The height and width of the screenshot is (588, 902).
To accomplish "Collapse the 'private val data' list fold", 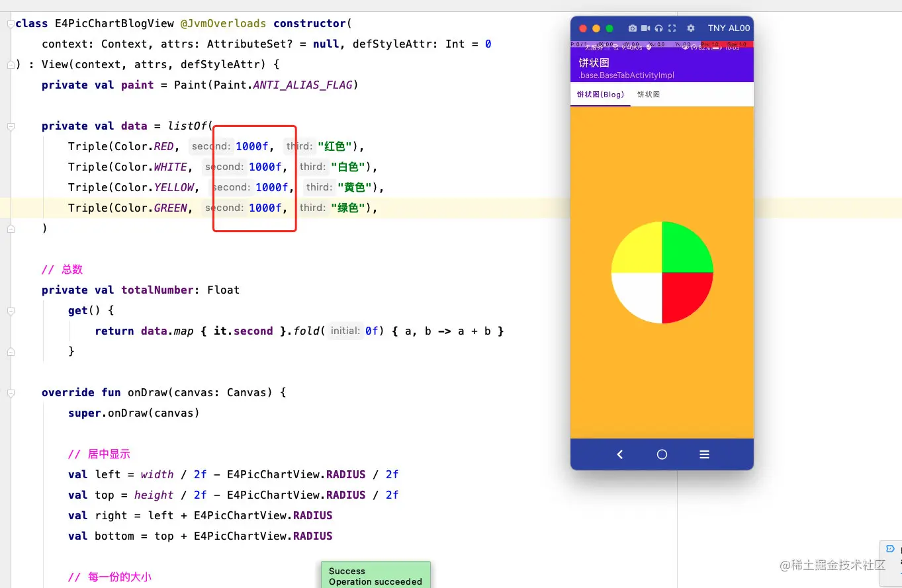I will point(11,126).
